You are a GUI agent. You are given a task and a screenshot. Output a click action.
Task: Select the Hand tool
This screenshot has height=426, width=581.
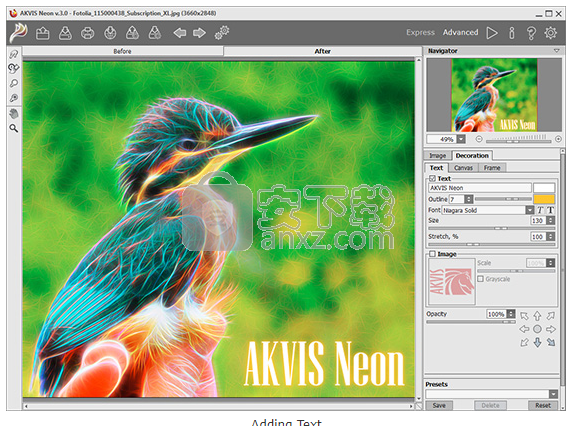click(x=14, y=114)
